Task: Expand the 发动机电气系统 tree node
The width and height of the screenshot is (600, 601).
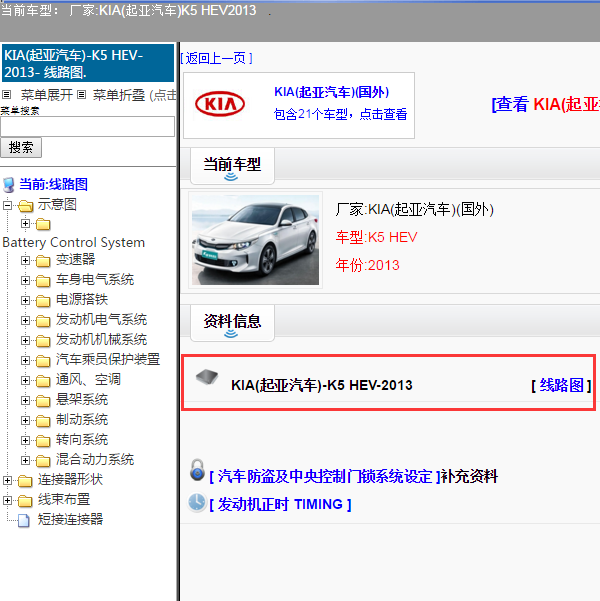Action: tap(25, 320)
